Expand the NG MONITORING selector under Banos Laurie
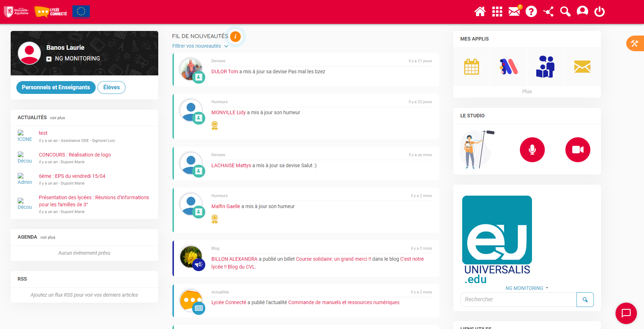The image size is (644, 329). click(49, 59)
